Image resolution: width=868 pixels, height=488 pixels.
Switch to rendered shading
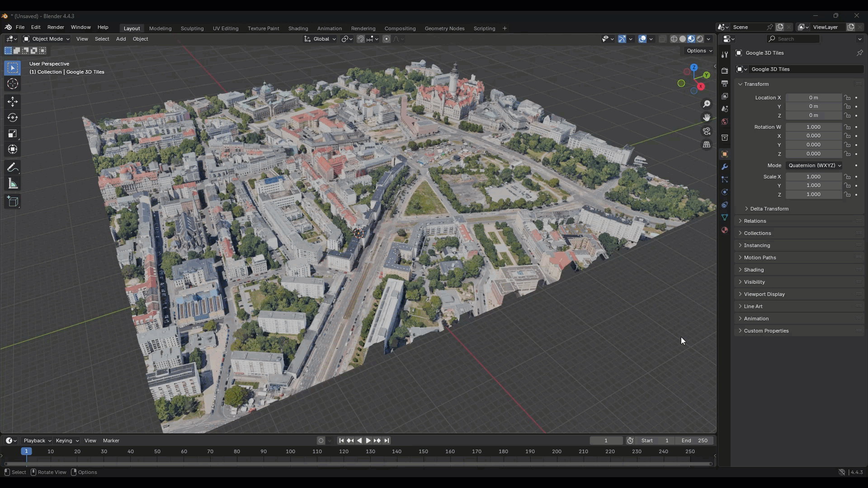(700, 39)
